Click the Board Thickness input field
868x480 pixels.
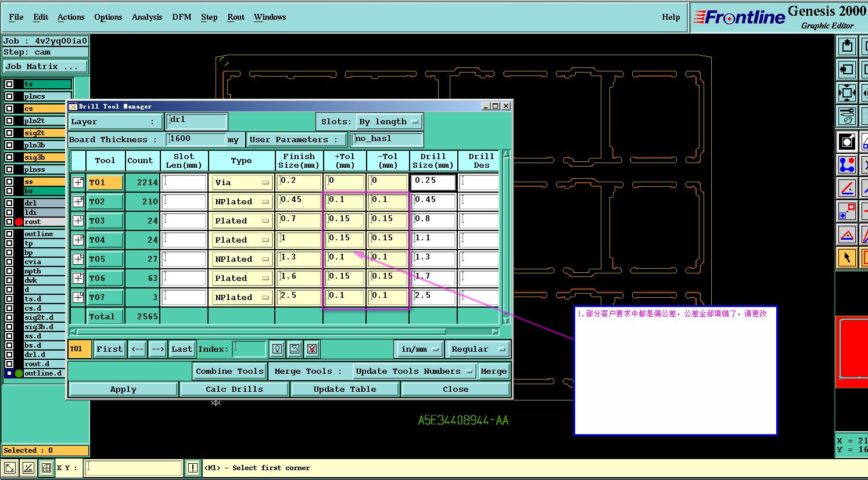click(195, 139)
